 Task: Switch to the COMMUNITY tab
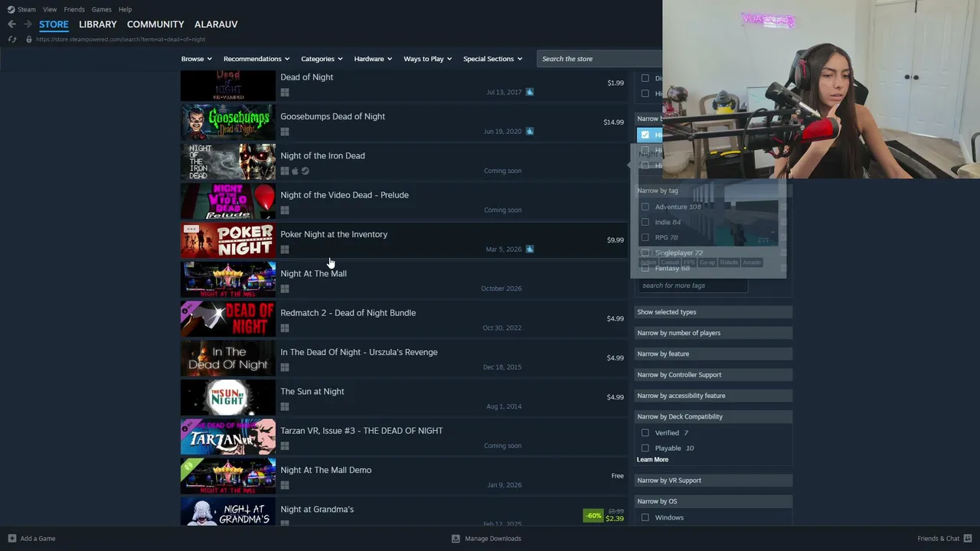click(x=155, y=24)
